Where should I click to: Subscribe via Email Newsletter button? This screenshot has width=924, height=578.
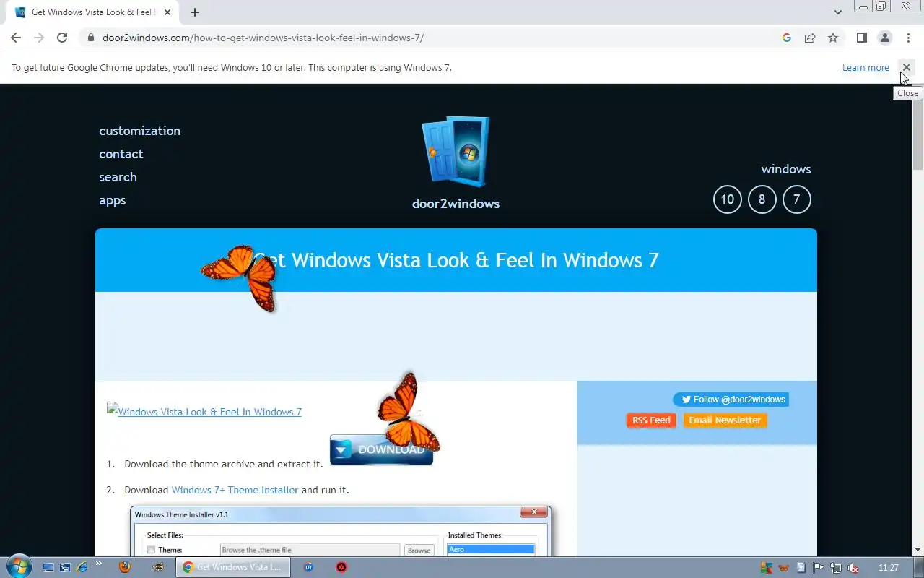[x=725, y=420]
